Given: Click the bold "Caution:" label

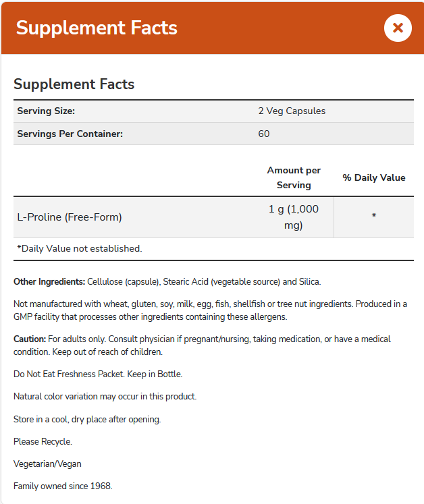Looking at the screenshot, I should click(x=30, y=339).
